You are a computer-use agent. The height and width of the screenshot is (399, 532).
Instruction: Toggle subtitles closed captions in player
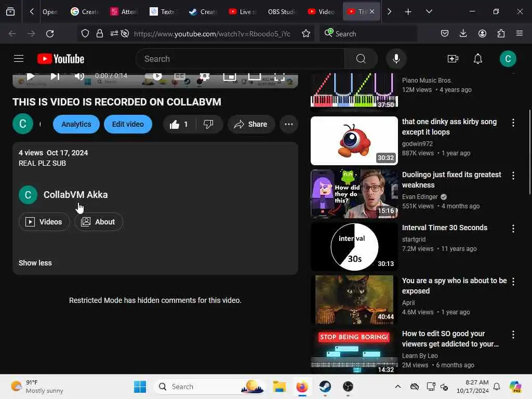[180, 76]
